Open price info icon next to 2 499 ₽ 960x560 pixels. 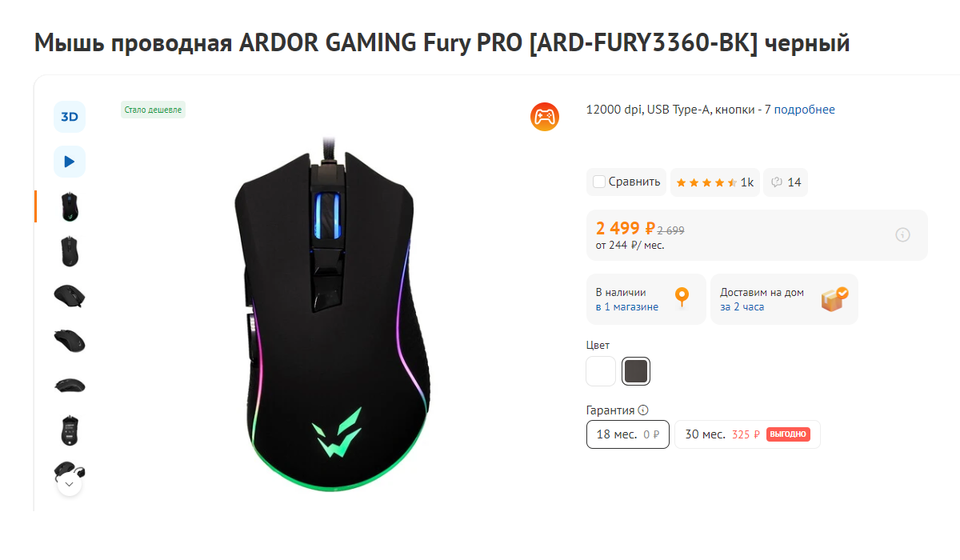pos(902,235)
